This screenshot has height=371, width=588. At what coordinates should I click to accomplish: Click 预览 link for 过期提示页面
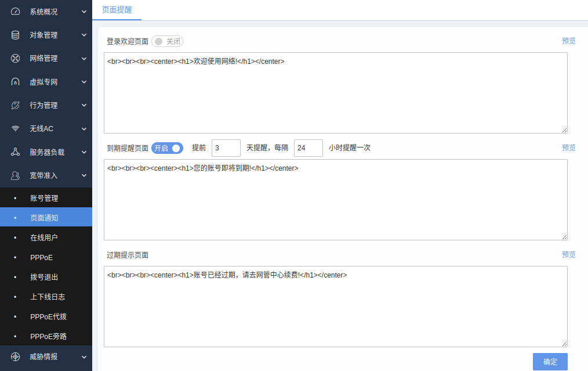pyautogui.click(x=568, y=255)
